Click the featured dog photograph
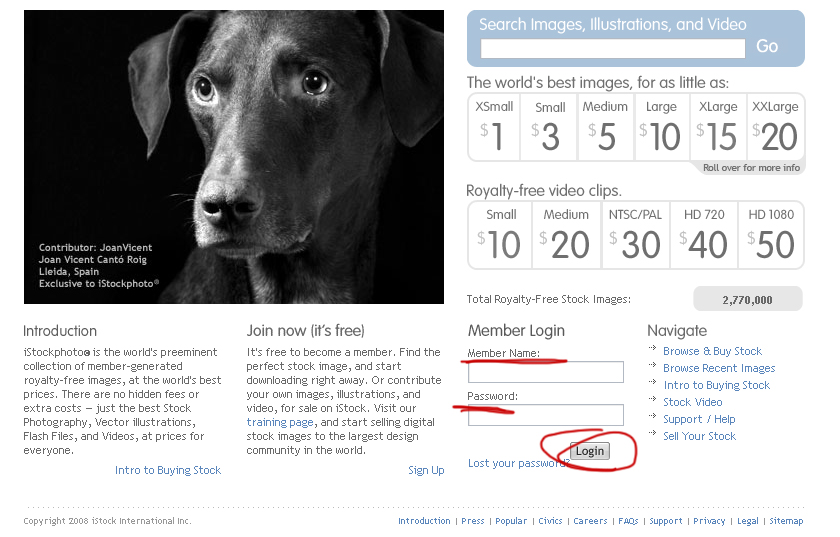The height and width of the screenshot is (537, 840). tap(234, 156)
